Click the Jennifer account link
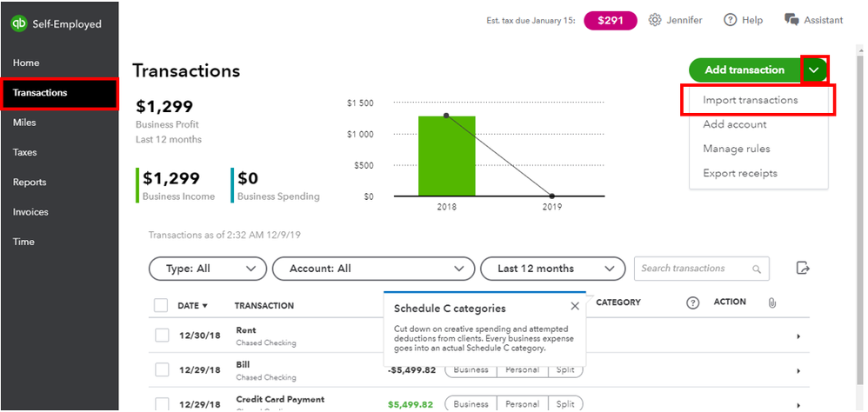Viewport: 868px width, 412px height. point(684,20)
